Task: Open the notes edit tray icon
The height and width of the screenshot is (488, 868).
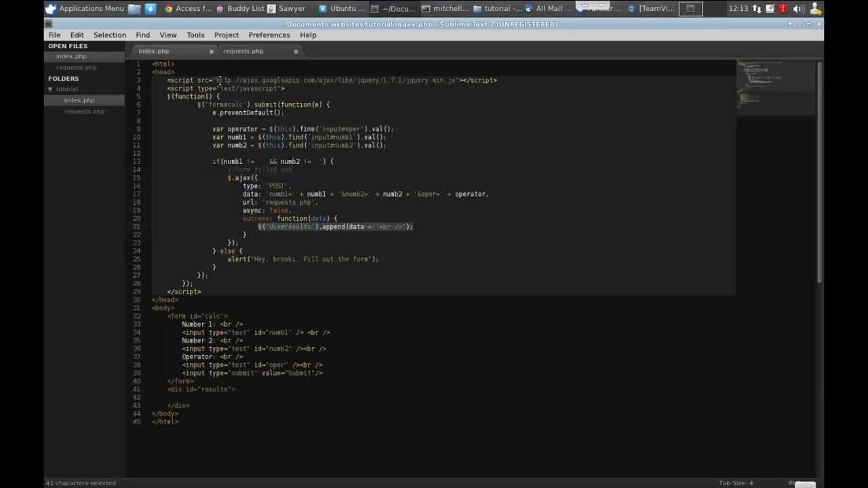Action: tap(770, 8)
